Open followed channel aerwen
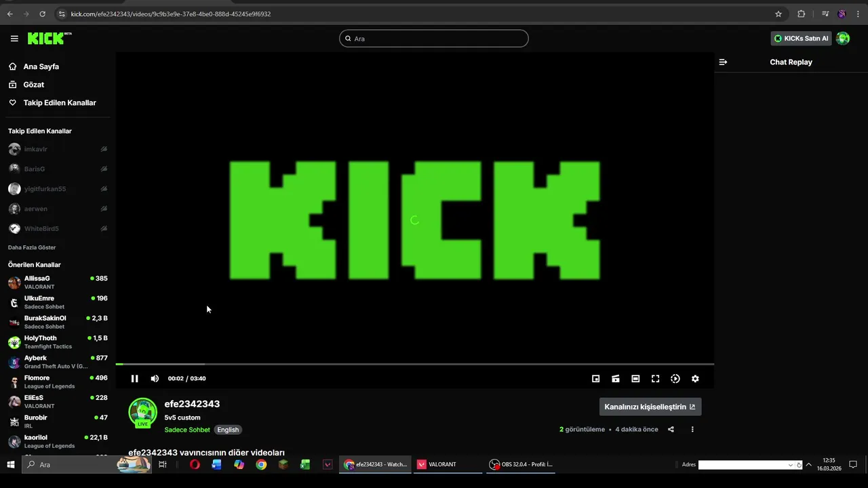 pos(58,209)
